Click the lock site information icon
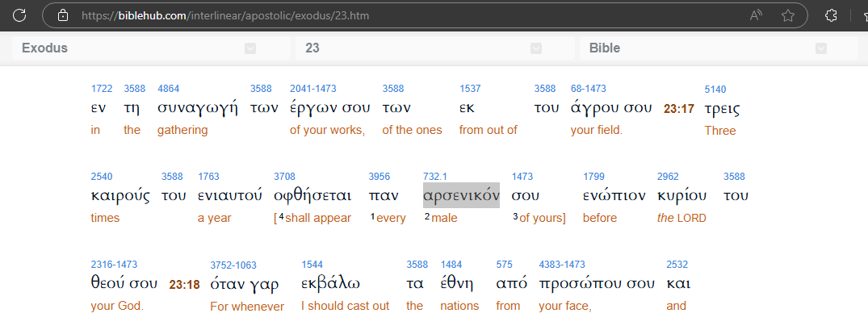Viewport: 868px width, 330px height. click(64, 15)
